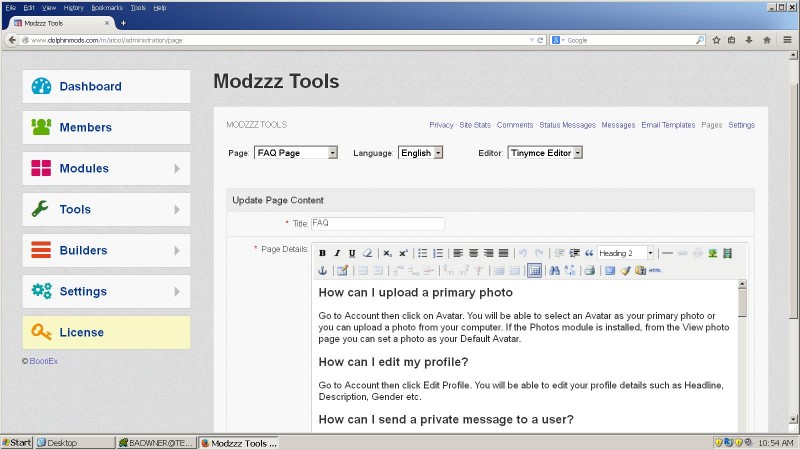The height and width of the screenshot is (450, 800).
Task: Open the Site Stats link
Action: 475,125
